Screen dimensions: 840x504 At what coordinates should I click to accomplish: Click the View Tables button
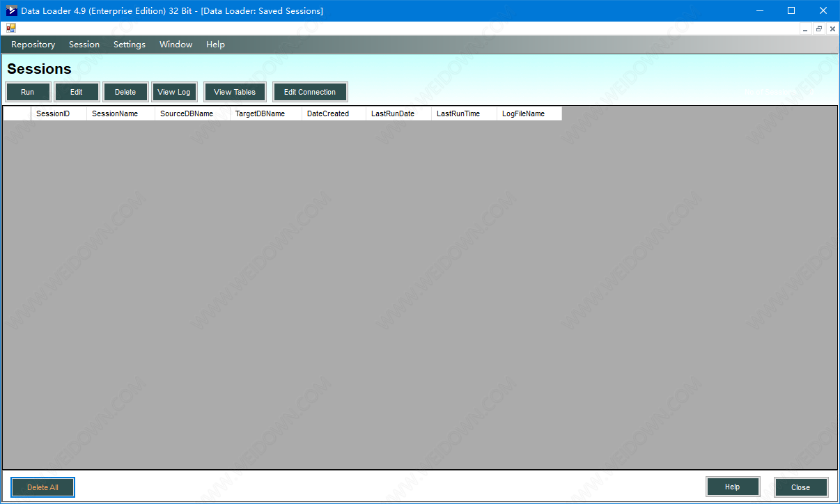click(235, 92)
